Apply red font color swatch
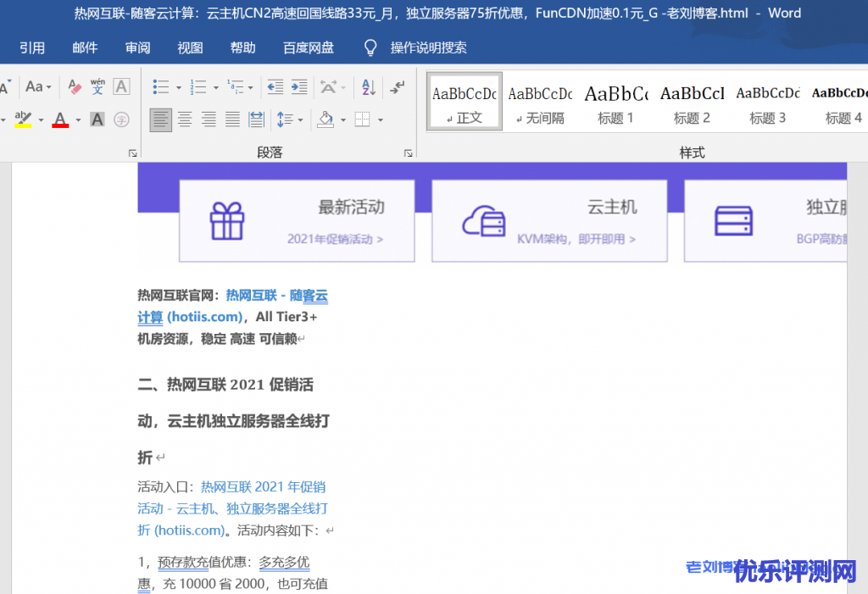868x594 pixels. pos(60,119)
